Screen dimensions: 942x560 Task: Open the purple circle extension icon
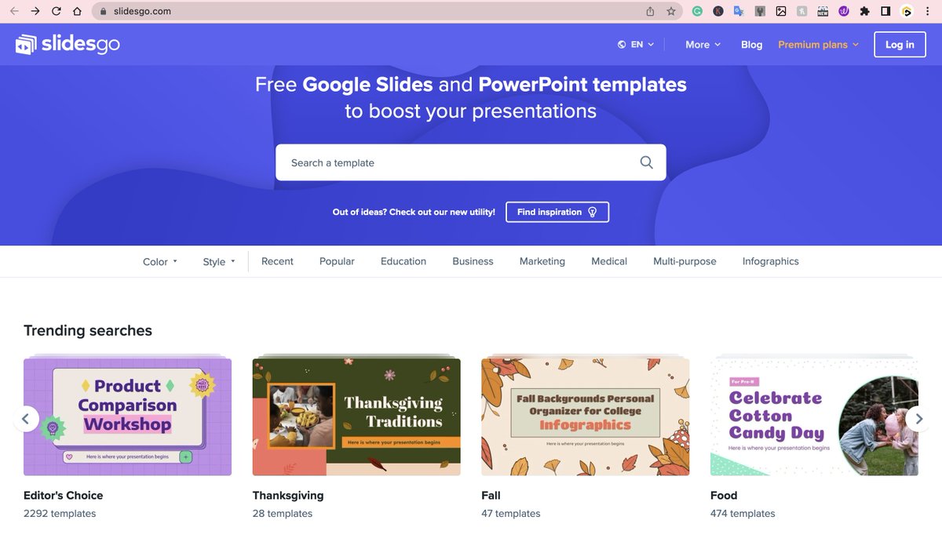point(844,11)
